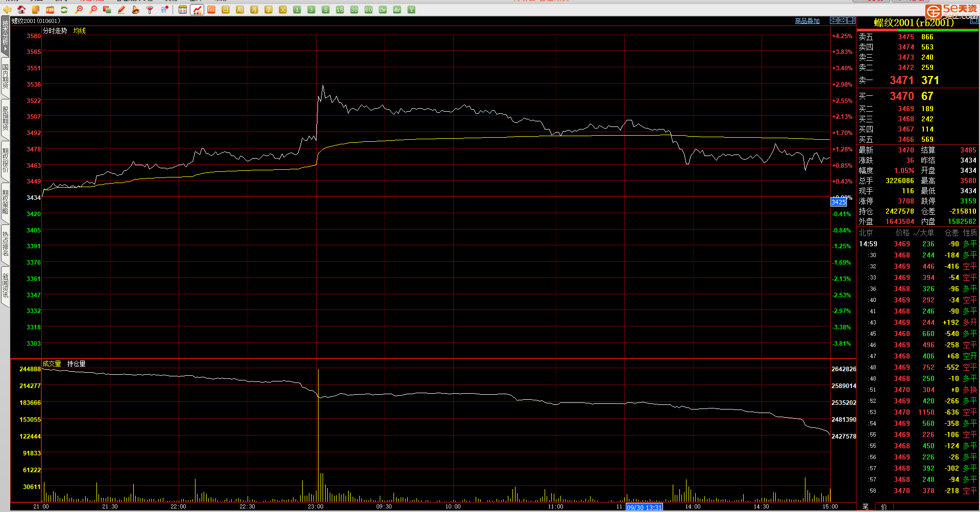This screenshot has width=980, height=512.
Task: Select the 30-minute period icon
Action: 354,10
